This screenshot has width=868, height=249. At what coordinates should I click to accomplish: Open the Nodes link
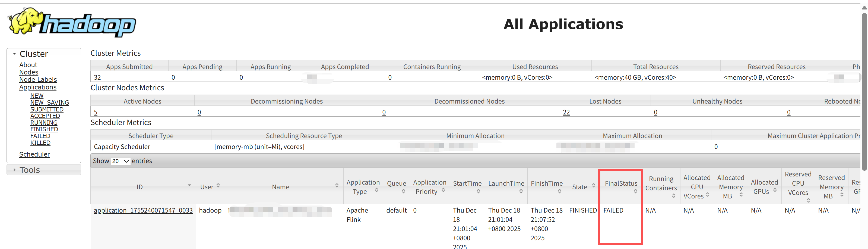(x=29, y=72)
